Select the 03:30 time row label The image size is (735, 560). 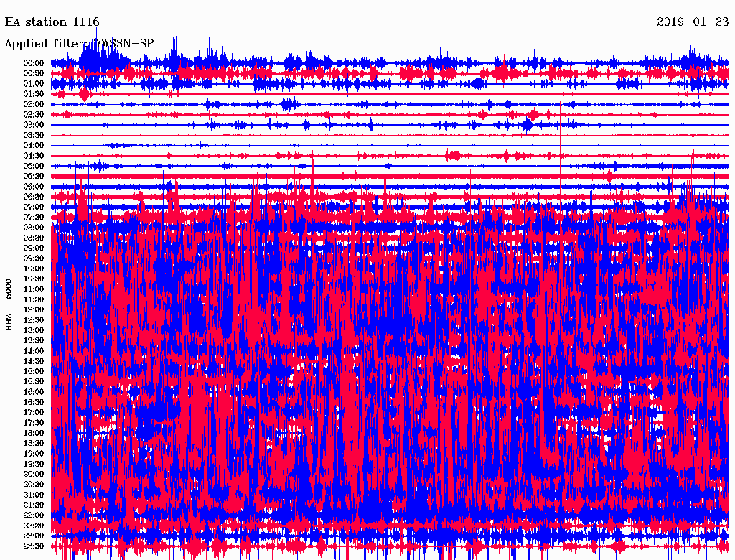[x=34, y=135]
